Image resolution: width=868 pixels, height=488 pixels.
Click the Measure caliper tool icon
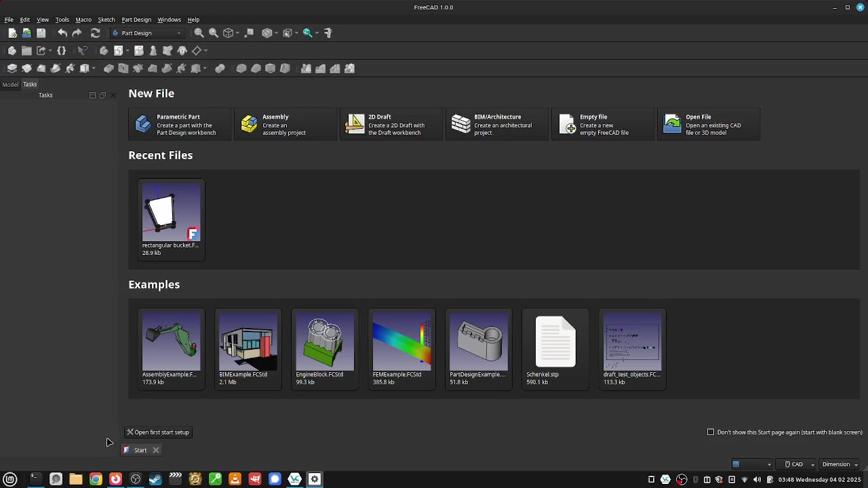[x=328, y=33]
